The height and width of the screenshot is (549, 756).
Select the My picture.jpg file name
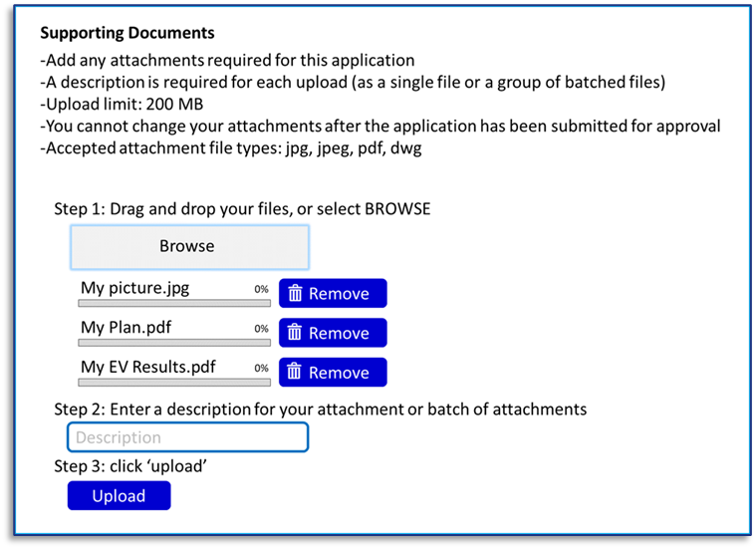(x=134, y=288)
